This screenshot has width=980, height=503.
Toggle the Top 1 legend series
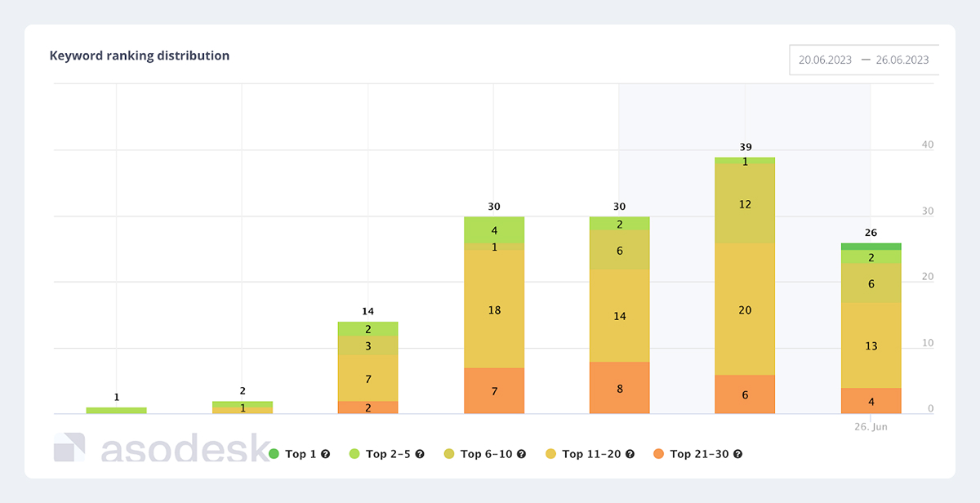tap(301, 454)
